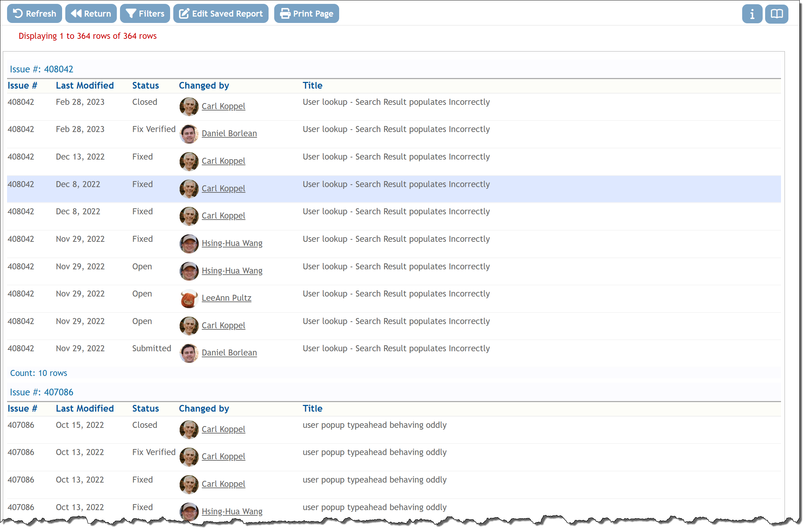Viewport: 805px width, 532px height.
Task: Select the highlighted Dec 8, 2022 row
Action: pos(394,189)
